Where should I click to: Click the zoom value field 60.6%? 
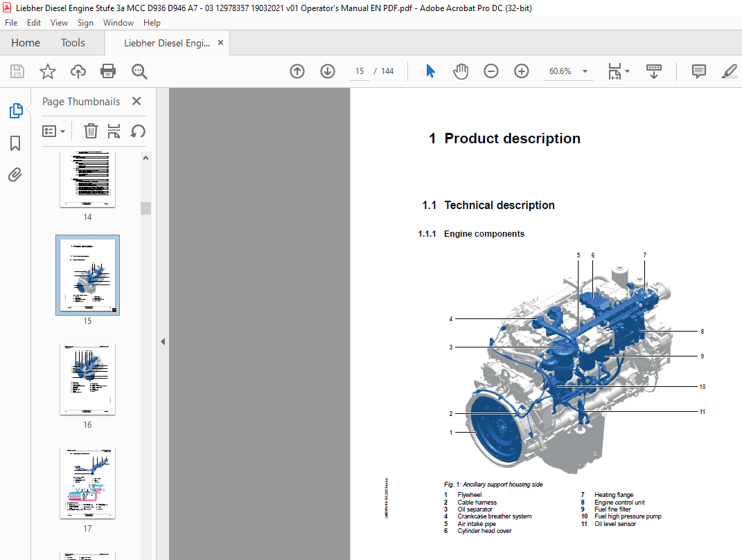(x=560, y=71)
